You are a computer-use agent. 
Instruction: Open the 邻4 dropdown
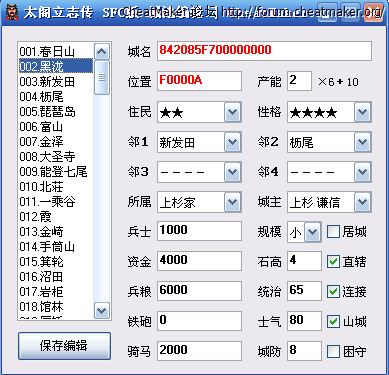click(362, 172)
